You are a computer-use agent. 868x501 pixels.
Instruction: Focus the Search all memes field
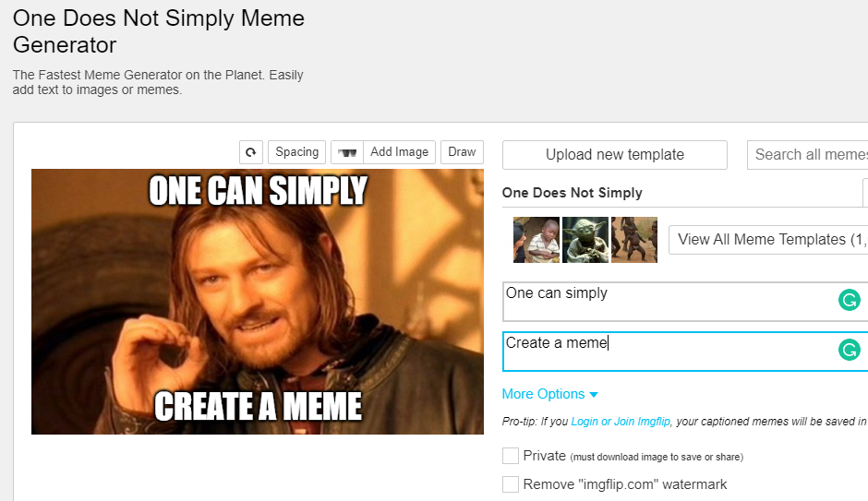coord(808,155)
